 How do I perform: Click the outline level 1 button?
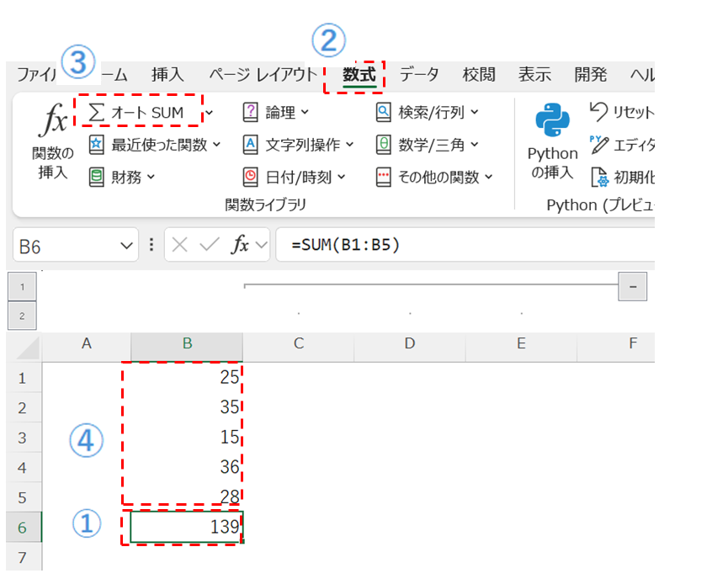21,287
